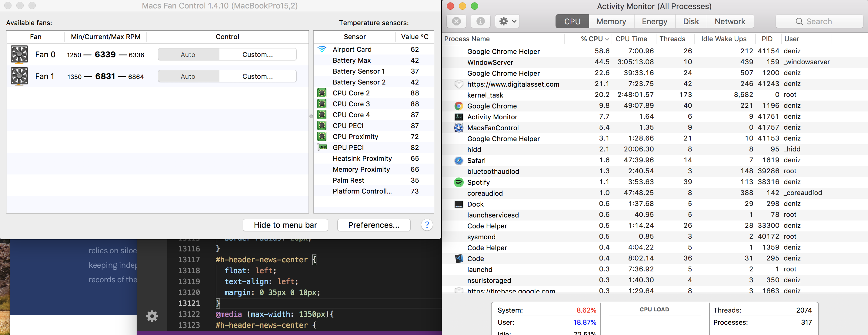Click the Activity Monitor search field
This screenshot has width=868, height=335.
click(x=819, y=22)
